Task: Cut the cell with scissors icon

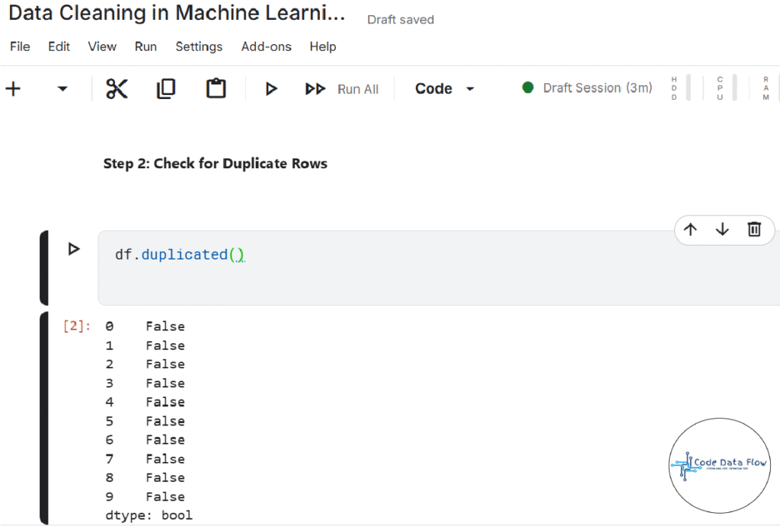Action: pos(117,89)
